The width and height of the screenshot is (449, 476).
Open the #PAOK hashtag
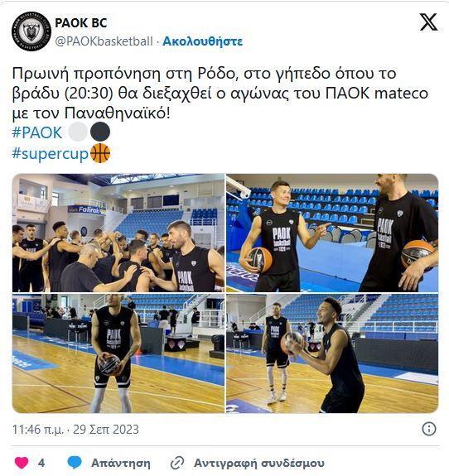pos(37,132)
